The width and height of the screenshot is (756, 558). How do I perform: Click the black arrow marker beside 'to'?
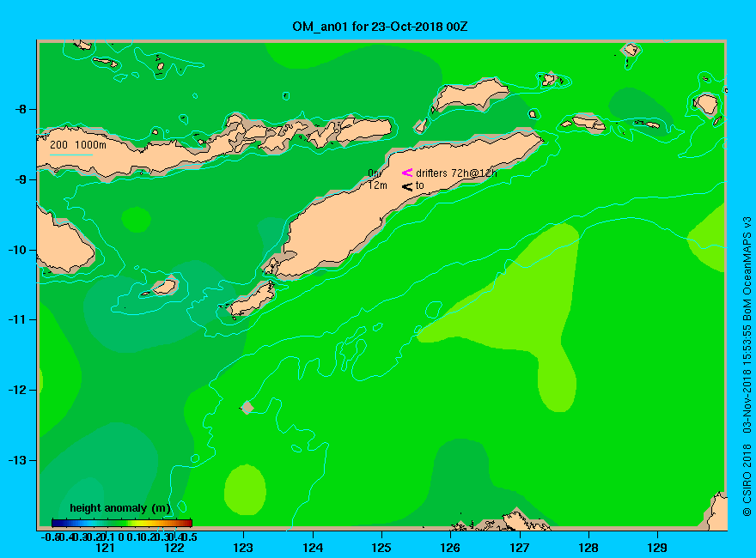coord(407,186)
